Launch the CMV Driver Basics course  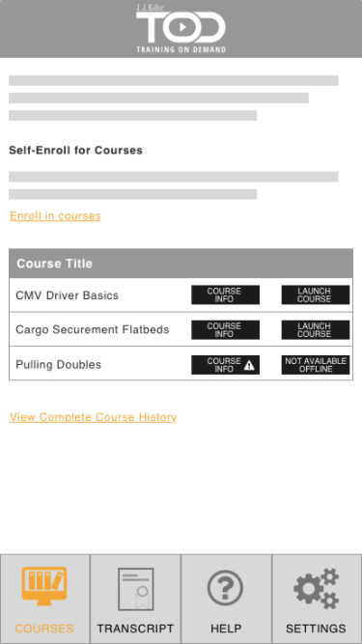[x=316, y=294]
